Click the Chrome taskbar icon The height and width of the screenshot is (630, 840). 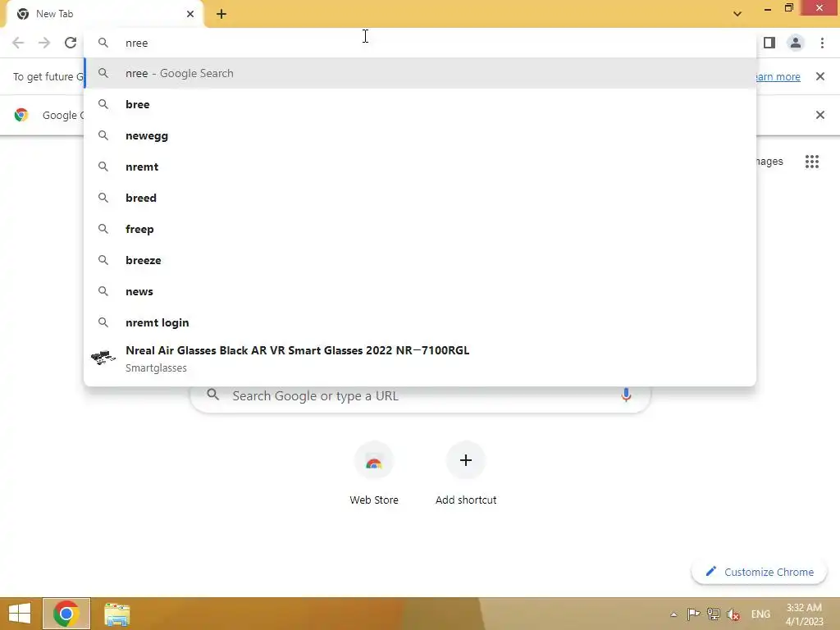(x=66, y=614)
